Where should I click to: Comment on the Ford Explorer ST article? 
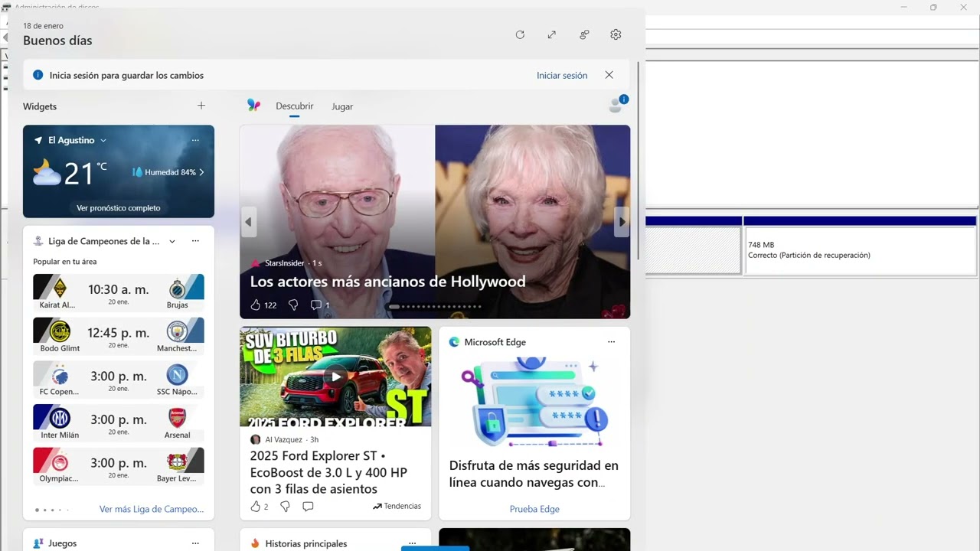(308, 506)
